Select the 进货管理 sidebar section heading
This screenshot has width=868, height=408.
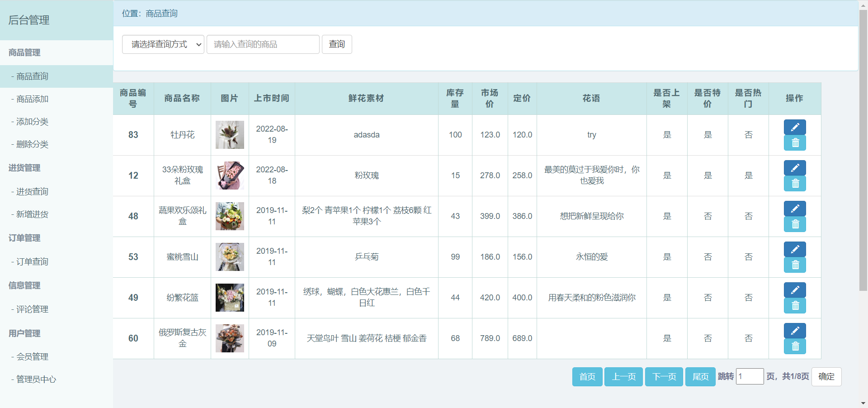point(24,168)
